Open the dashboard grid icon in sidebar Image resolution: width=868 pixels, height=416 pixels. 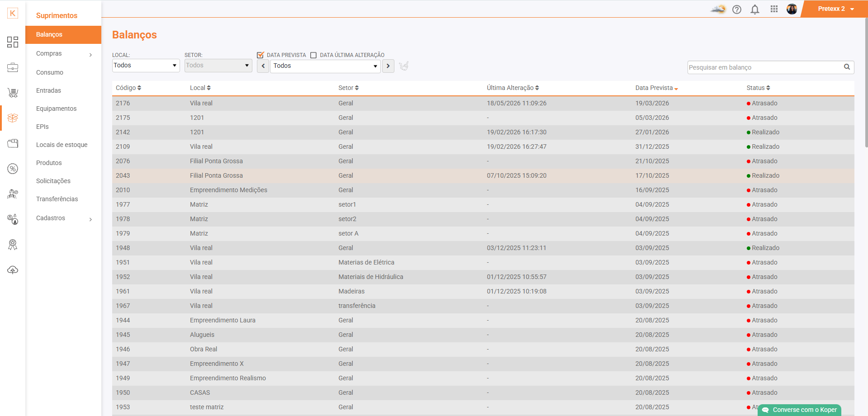[13, 42]
